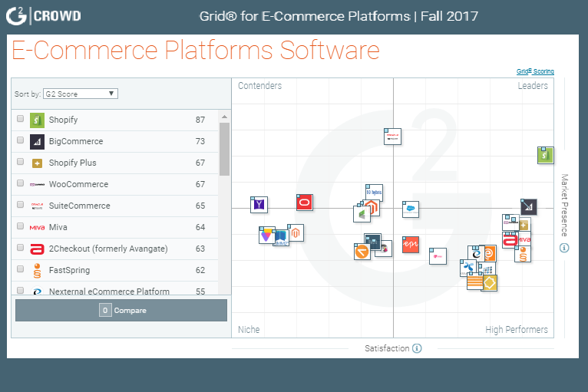
Task: Click the BigCommerce logo in the product list
Action: coord(37,142)
